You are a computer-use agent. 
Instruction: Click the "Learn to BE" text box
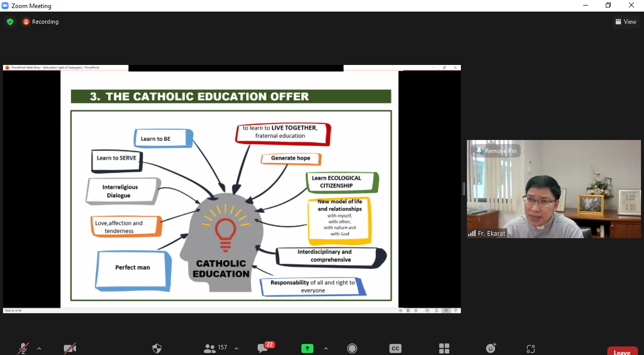pos(163,138)
